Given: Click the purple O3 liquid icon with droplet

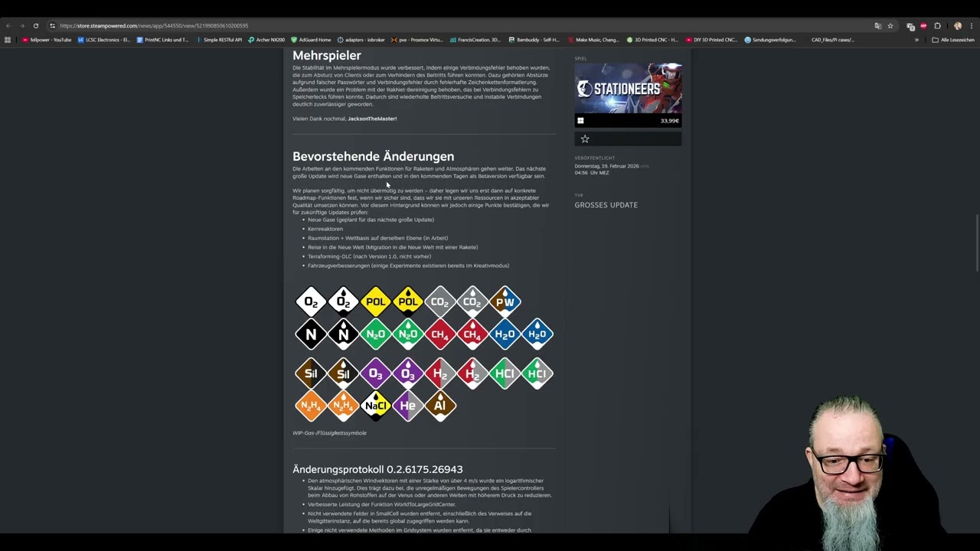Looking at the screenshot, I should click(x=408, y=373).
